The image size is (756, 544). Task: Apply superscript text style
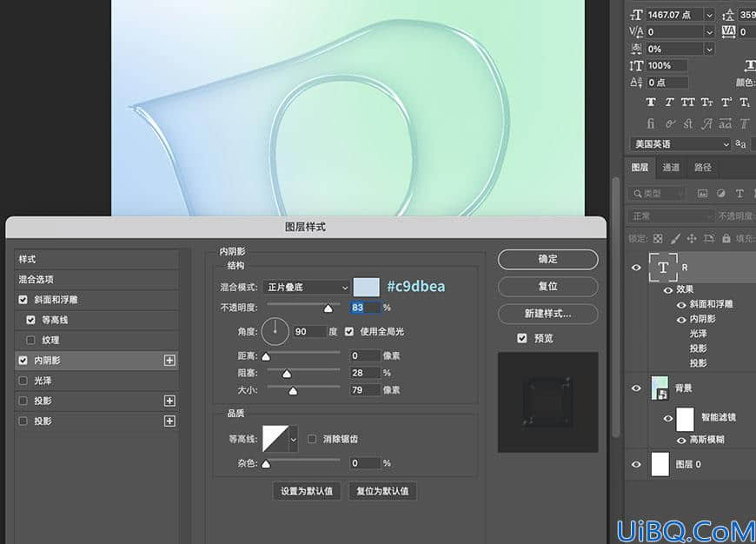click(726, 103)
